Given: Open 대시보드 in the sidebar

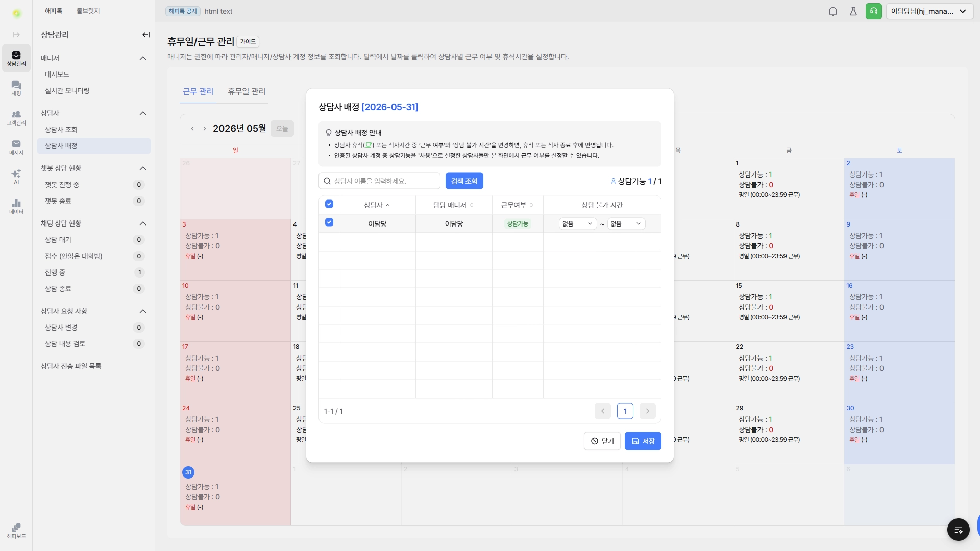Looking at the screenshot, I should (x=94, y=74).
